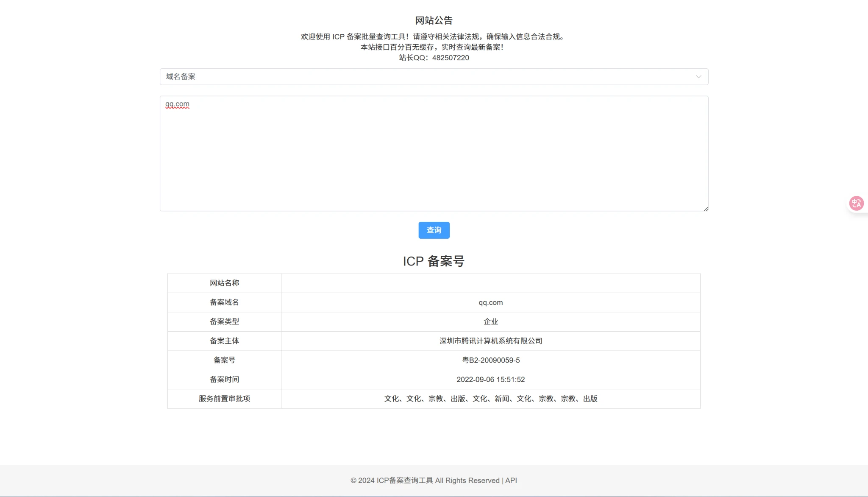Click the 网站公告 announcement title
Image resolution: width=868 pixels, height=497 pixels.
coord(434,20)
